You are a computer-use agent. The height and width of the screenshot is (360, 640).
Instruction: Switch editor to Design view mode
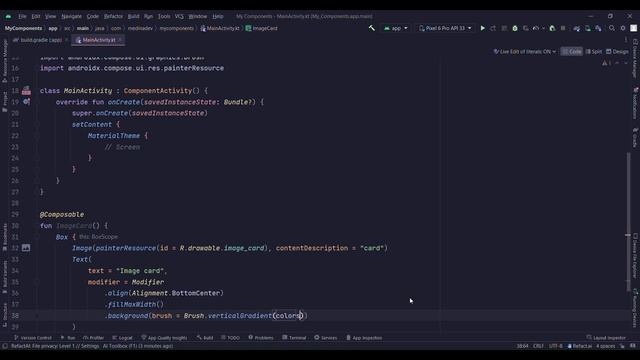617,51
